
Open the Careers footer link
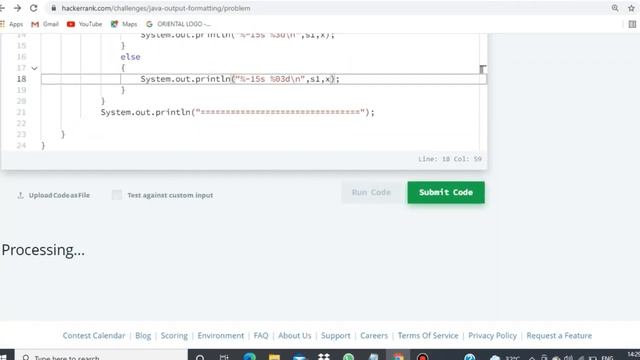pyautogui.click(x=374, y=336)
